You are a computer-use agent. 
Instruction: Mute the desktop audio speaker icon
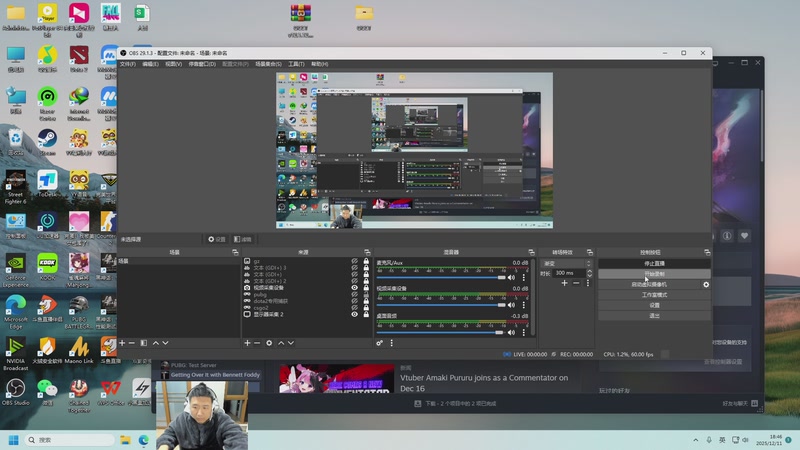coord(511,332)
